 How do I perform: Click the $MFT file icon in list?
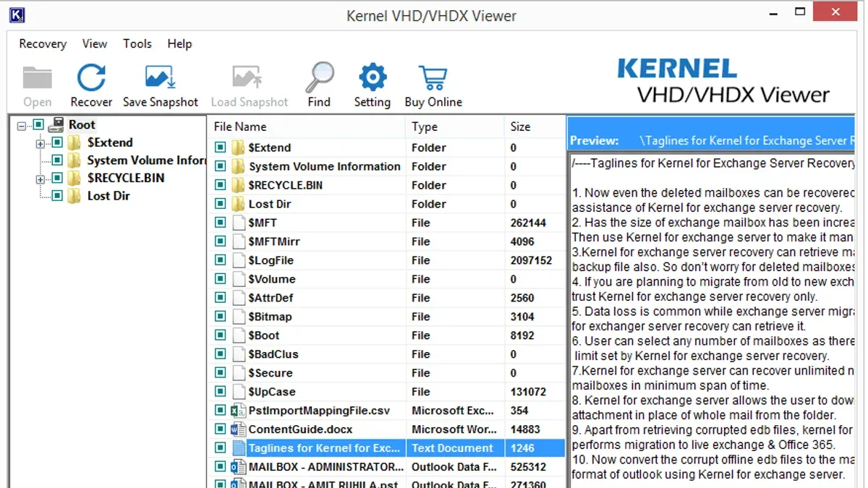pos(239,223)
